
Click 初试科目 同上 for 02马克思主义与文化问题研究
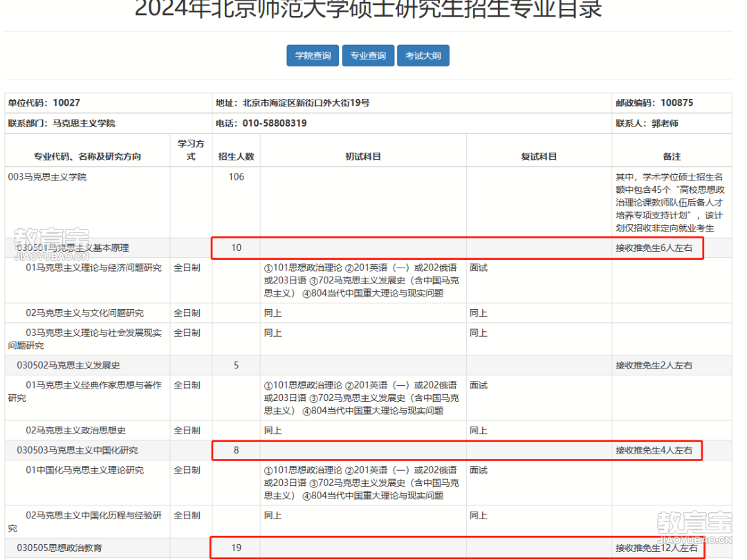pyautogui.click(x=273, y=313)
